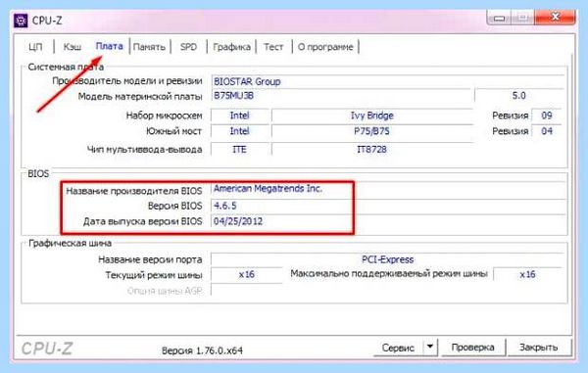Screen dimensions: 588x373
Task: Open the ЦП tab
Action: coord(35,47)
